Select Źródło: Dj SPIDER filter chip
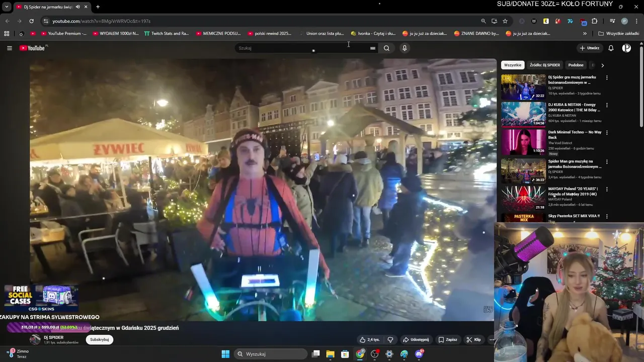644x362 pixels. click(x=544, y=65)
